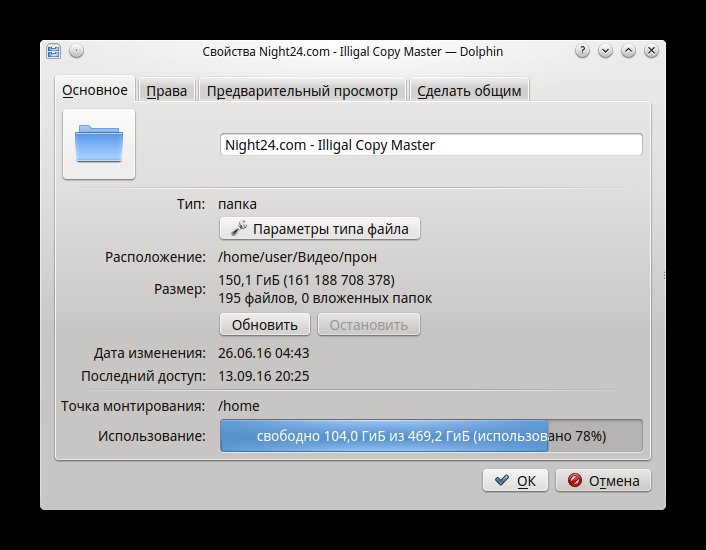The width and height of the screenshot is (706, 550).
Task: Confirm with the OK button
Action: 515,481
